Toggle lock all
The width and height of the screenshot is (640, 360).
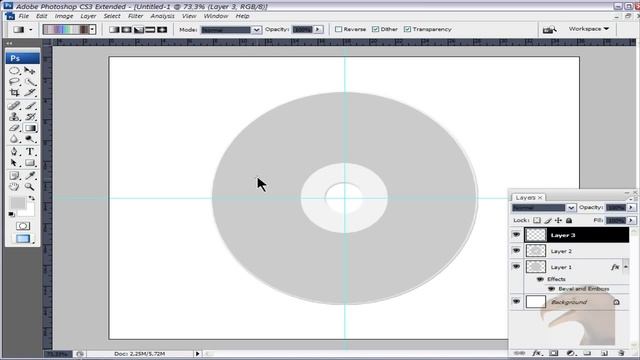[569, 220]
